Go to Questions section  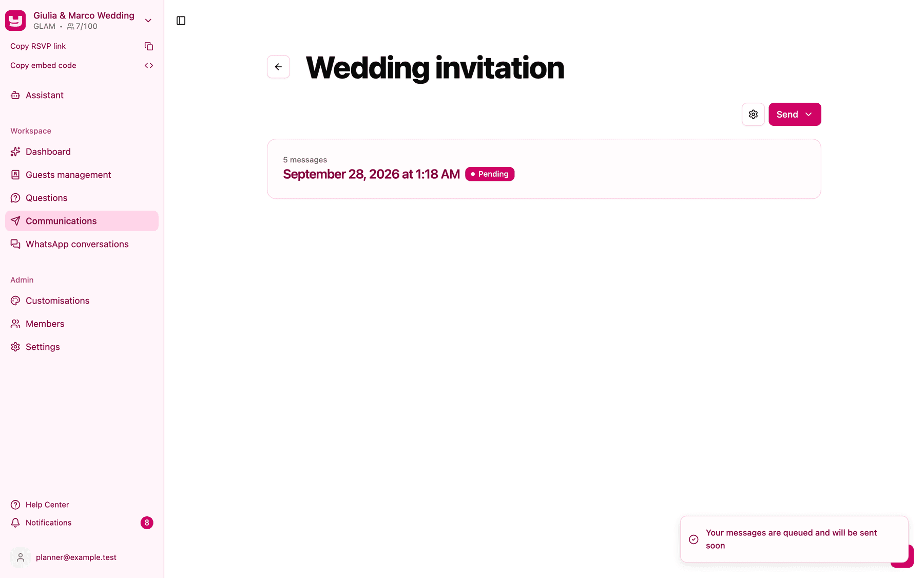click(82, 198)
